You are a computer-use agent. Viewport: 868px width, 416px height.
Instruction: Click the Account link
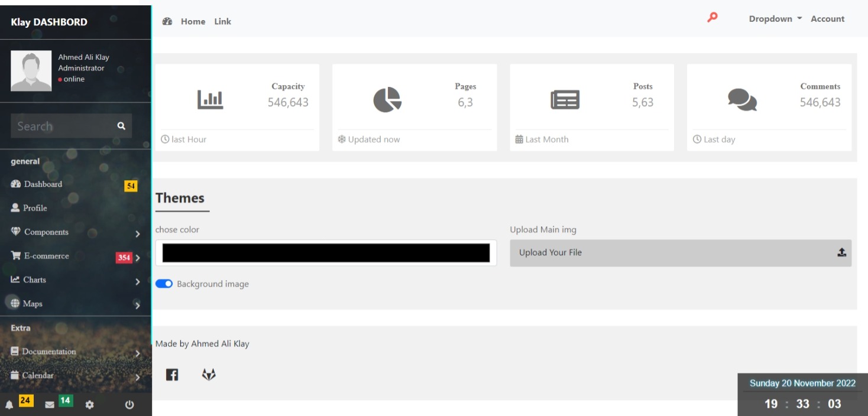click(827, 19)
